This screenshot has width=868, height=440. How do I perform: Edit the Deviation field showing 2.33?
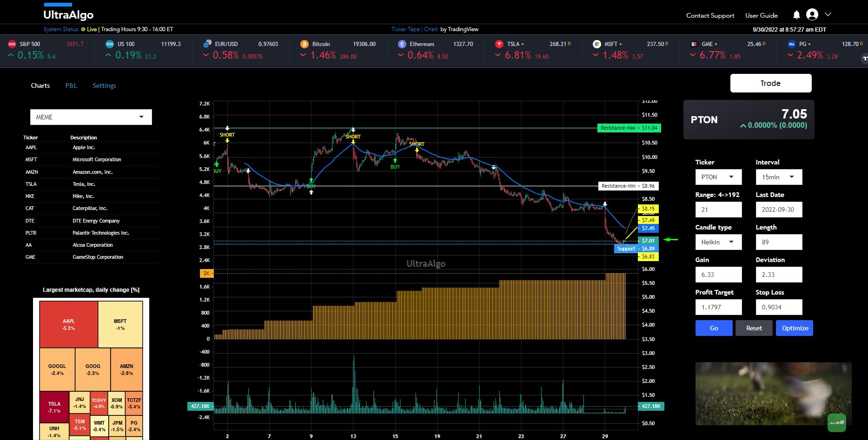(x=779, y=275)
